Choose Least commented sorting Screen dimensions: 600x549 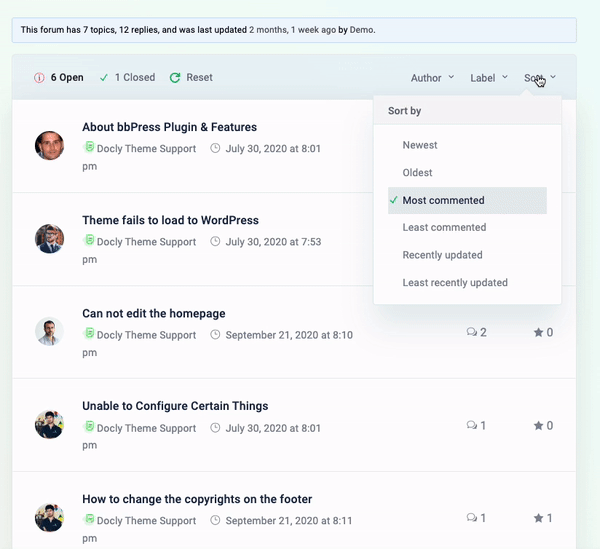(444, 227)
